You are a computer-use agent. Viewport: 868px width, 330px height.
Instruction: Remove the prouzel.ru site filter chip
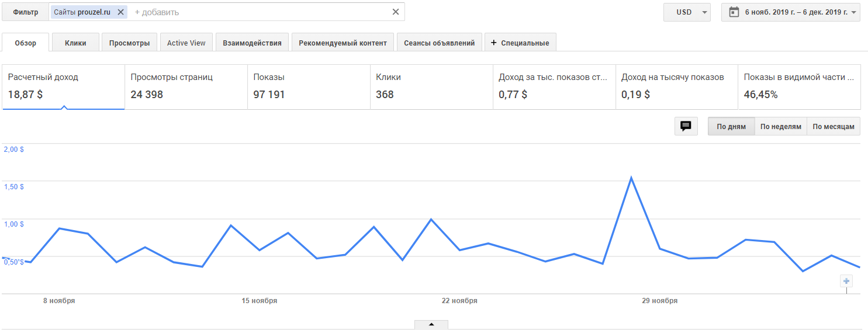[x=120, y=12]
